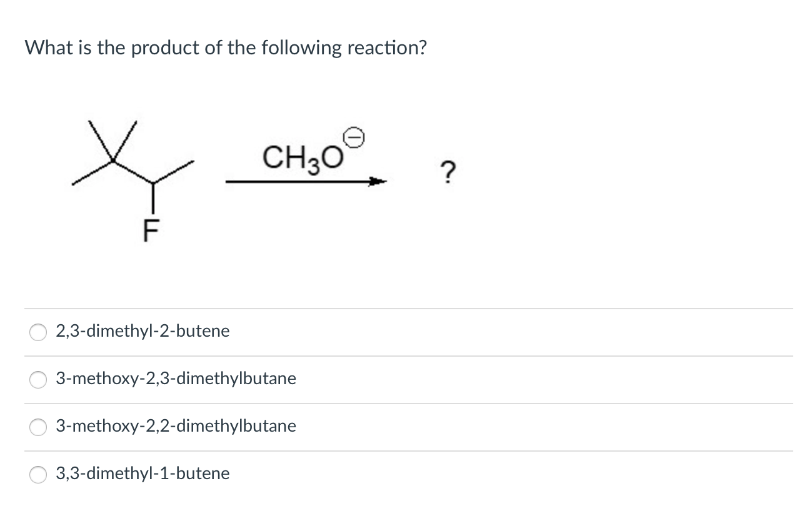Image resolution: width=812 pixels, height=506 pixels.
Task: Click the negative charge symbol on methoxide
Action: click(x=354, y=136)
